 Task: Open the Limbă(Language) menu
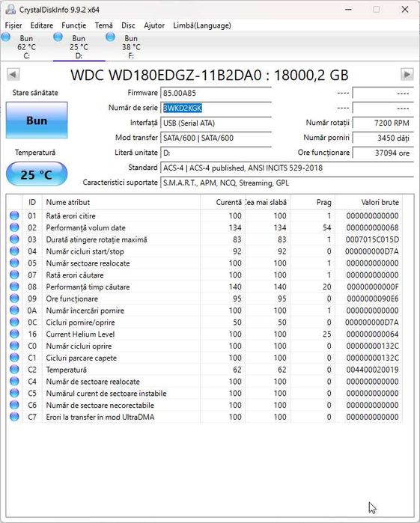pos(202,25)
